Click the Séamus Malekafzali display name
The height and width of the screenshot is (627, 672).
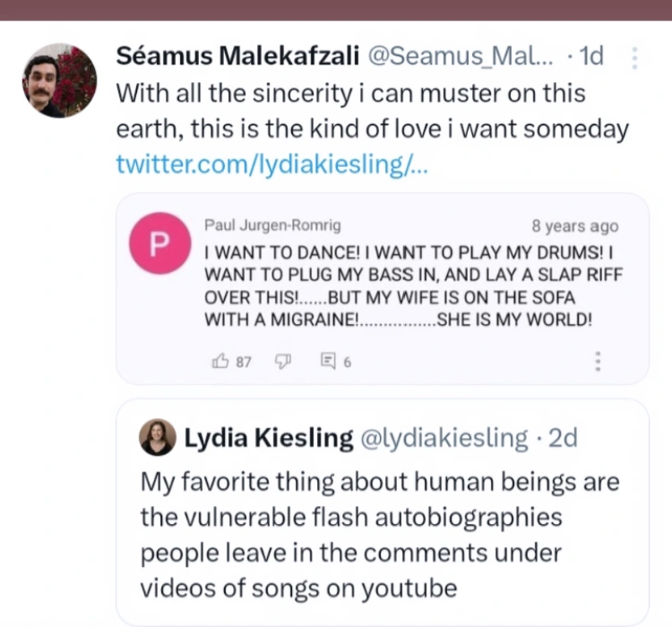click(x=238, y=57)
